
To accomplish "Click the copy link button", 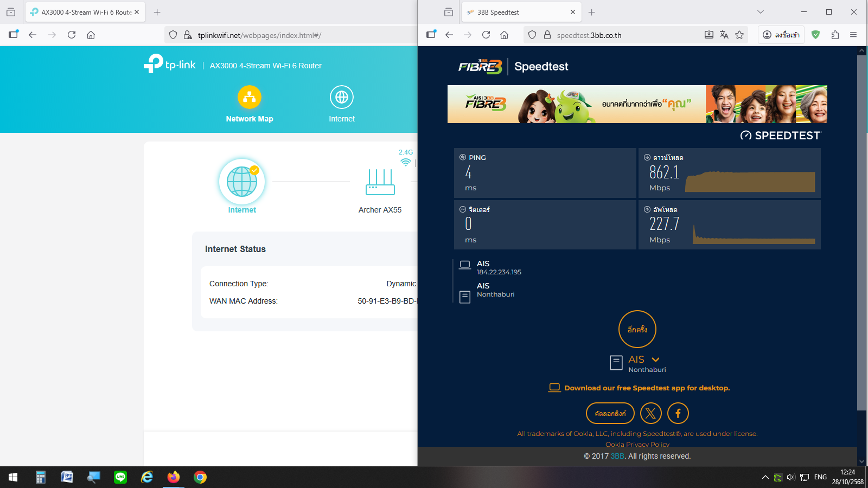I will (610, 413).
